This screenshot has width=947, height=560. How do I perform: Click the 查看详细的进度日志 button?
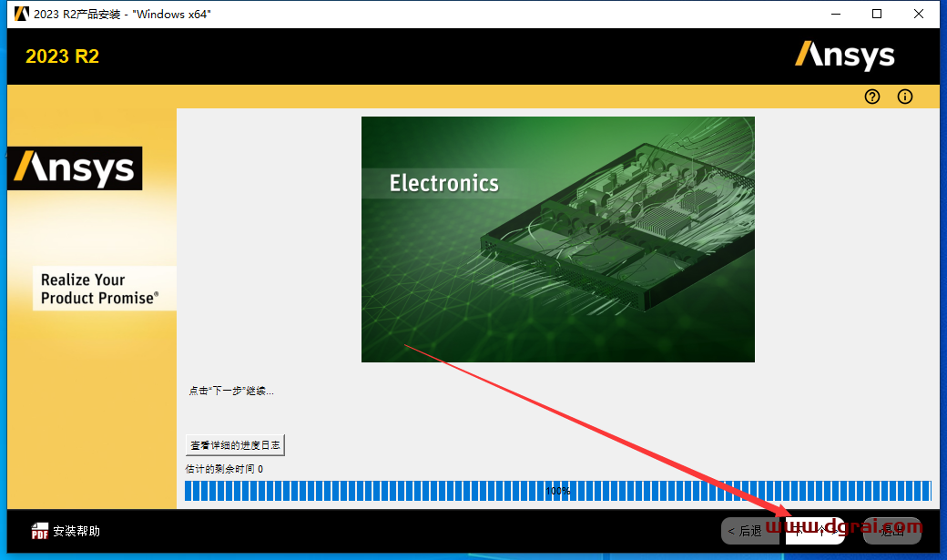pos(235,445)
